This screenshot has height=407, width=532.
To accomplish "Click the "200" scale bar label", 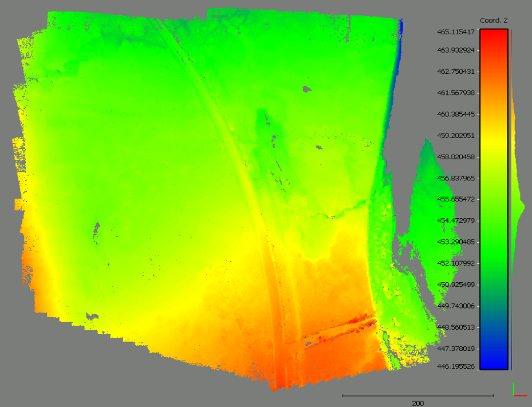I will [x=418, y=403].
